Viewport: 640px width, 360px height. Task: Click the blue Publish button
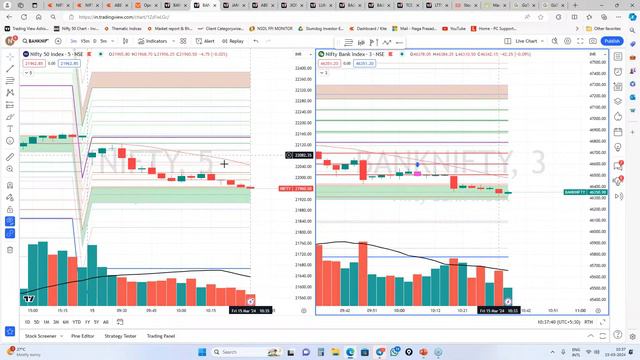(612, 41)
